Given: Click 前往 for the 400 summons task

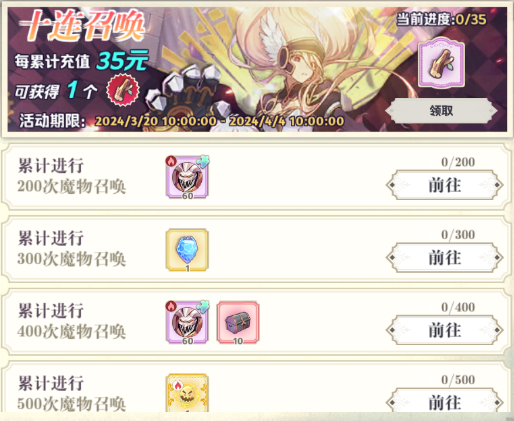Looking at the screenshot, I should pos(445,330).
